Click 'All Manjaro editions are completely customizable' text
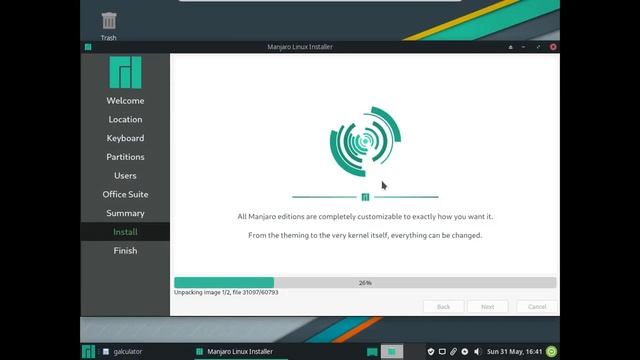640x360 pixels. (x=365, y=216)
